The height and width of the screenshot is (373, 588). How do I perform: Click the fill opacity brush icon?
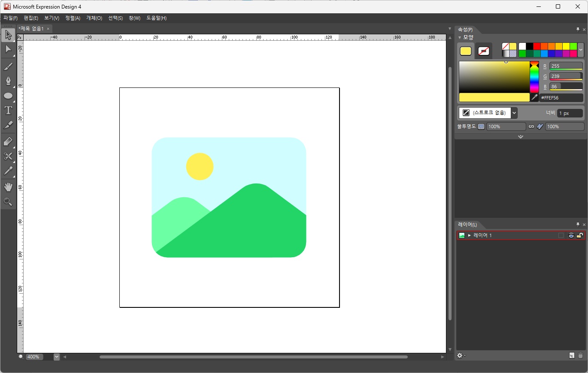pos(540,126)
